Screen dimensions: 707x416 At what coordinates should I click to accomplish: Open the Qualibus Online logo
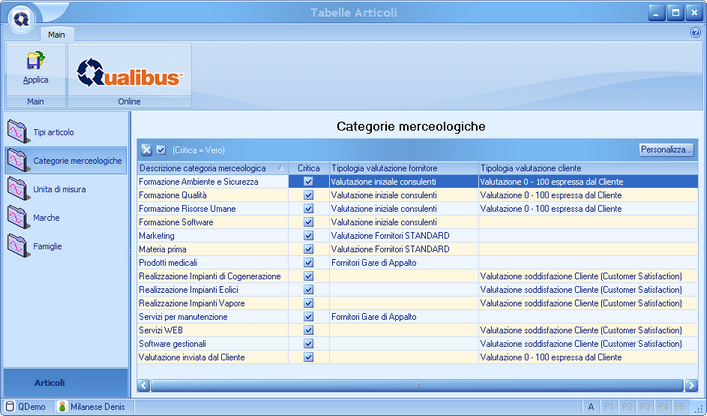129,72
